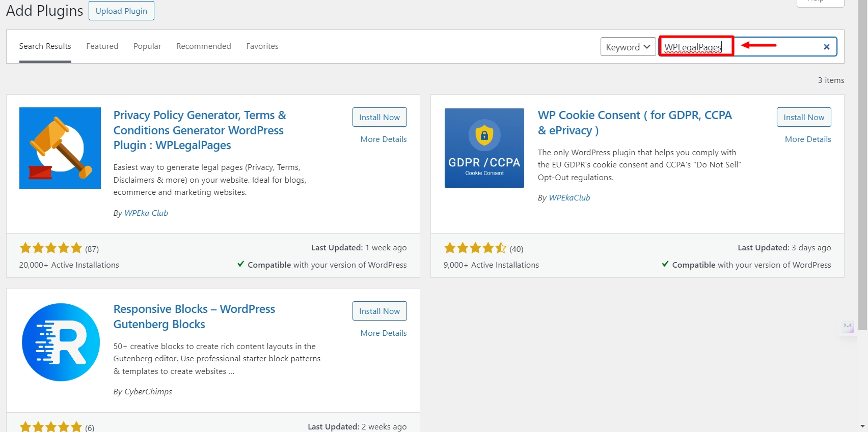Open the Privacy Policy Generator plugin title link
The width and height of the screenshot is (868, 432).
tap(200, 130)
